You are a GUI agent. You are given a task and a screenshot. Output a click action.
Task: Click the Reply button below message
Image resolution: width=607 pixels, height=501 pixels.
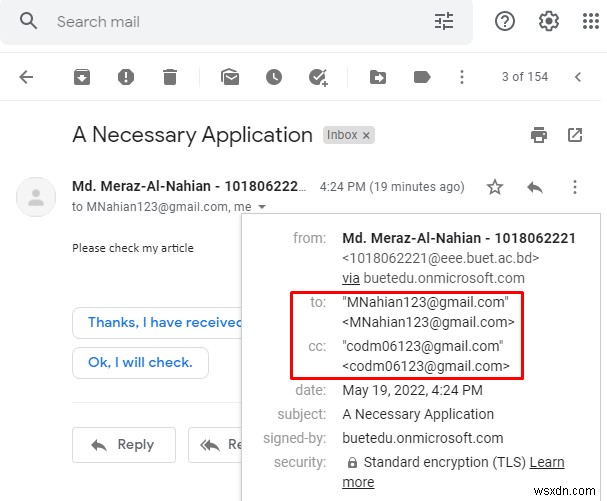(124, 444)
